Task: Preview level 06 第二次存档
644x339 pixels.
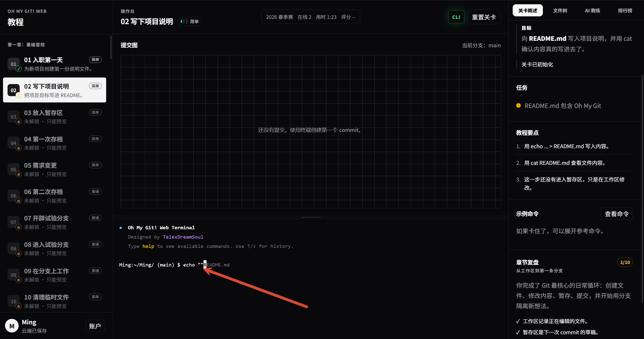Action: tap(55, 196)
